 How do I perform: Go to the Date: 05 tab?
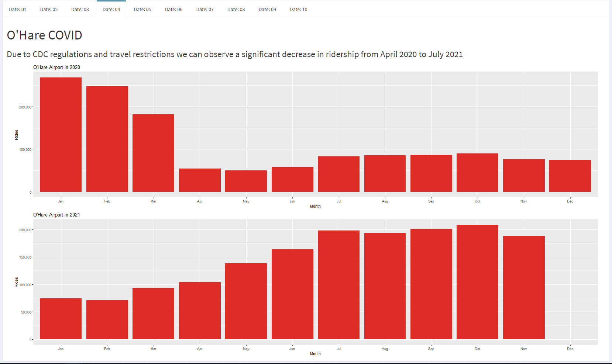tap(142, 9)
